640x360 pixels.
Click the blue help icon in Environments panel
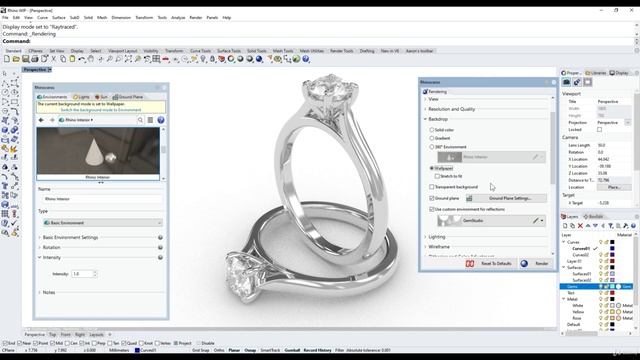[161, 120]
